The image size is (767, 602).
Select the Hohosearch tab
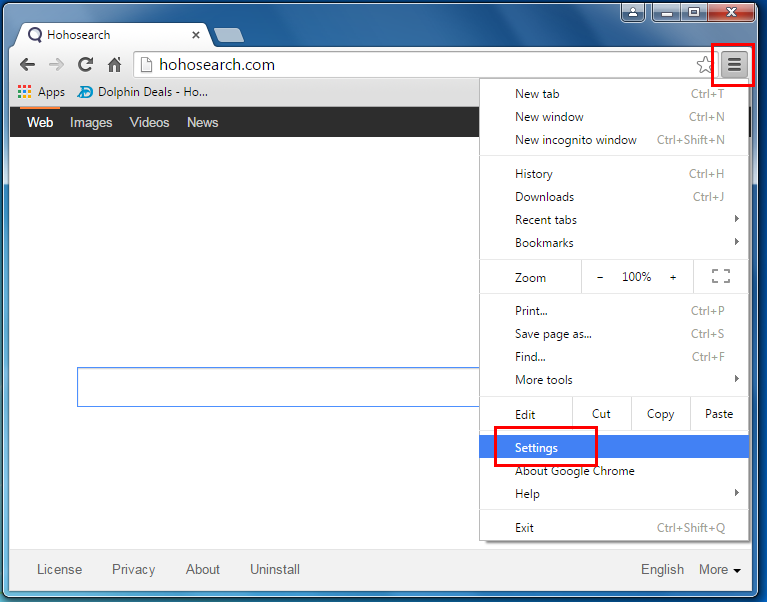113,35
